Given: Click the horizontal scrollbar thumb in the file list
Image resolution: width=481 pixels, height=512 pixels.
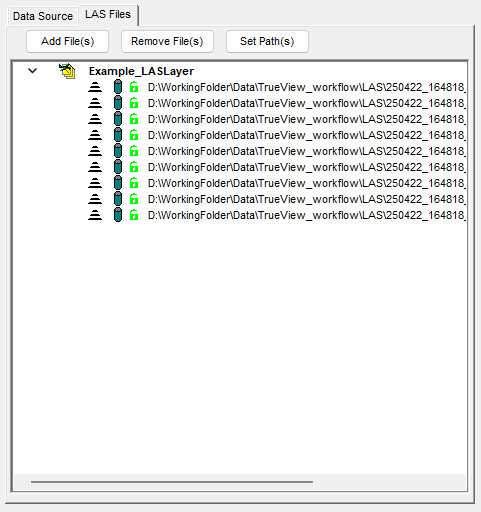Looking at the screenshot, I should [172, 482].
